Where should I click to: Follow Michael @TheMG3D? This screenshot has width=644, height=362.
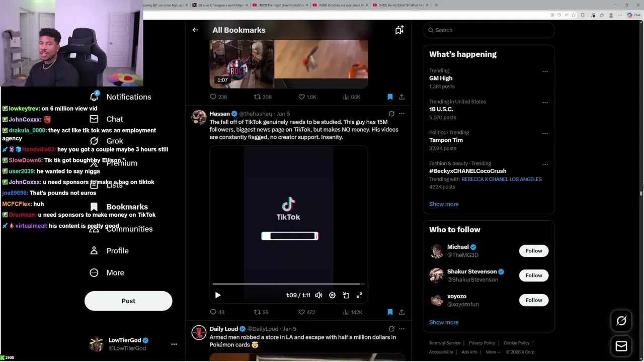click(534, 251)
